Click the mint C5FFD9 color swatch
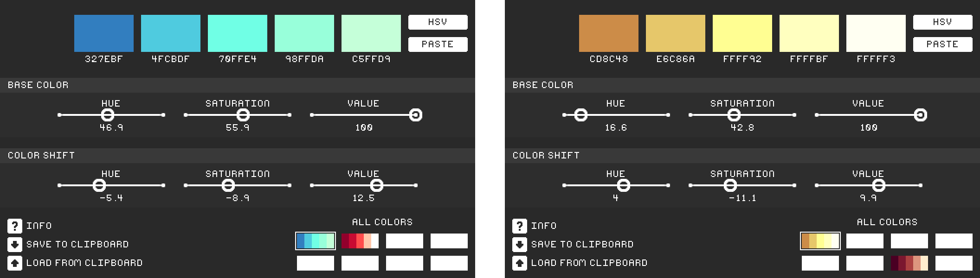The width and height of the screenshot is (980, 278). coord(371,33)
